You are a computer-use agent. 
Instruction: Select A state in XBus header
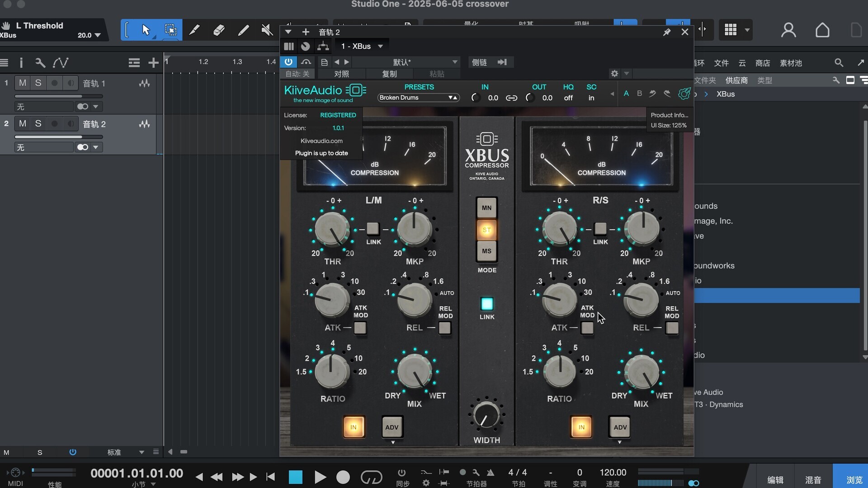pos(626,94)
